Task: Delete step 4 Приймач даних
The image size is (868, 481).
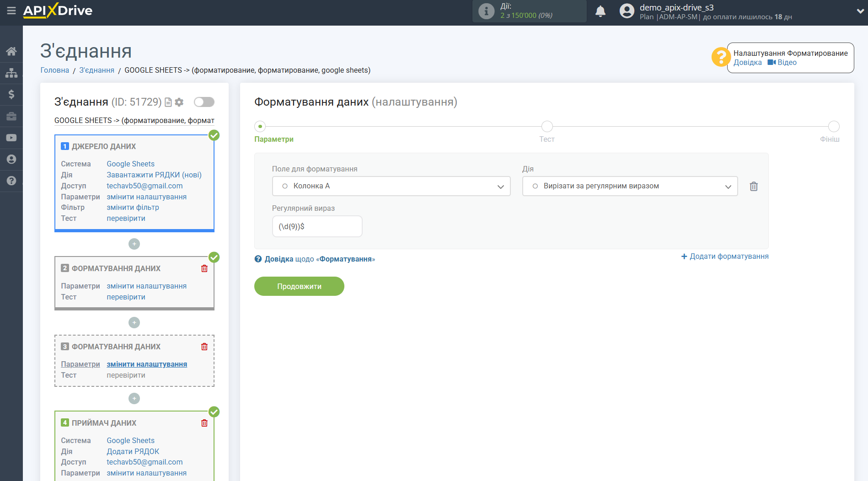Action: pyautogui.click(x=204, y=423)
